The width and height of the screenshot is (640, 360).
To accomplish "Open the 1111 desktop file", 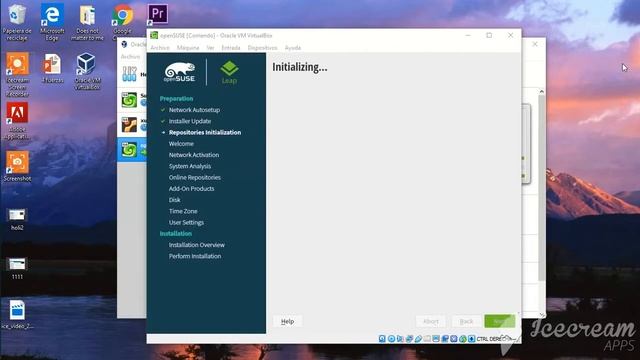I will pos(17,268).
